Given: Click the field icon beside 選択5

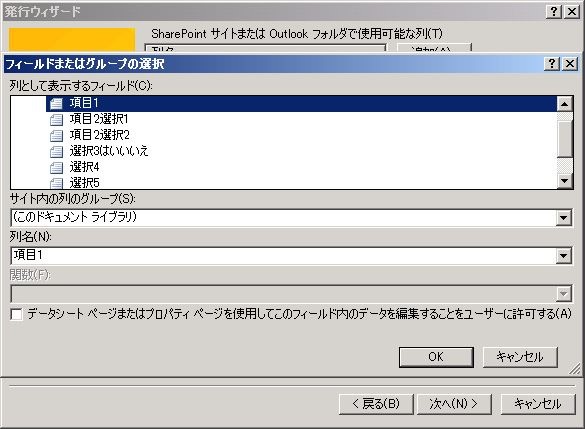Looking at the screenshot, I should (56, 183).
